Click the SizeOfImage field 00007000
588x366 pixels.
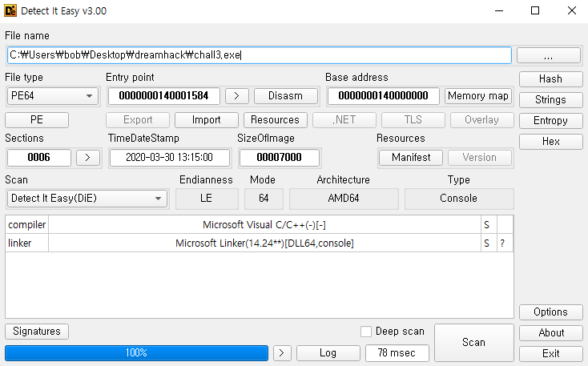pyautogui.click(x=280, y=158)
